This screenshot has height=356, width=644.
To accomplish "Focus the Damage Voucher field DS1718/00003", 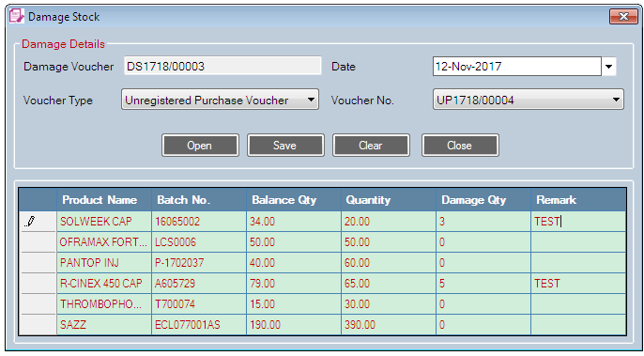I will (222, 66).
